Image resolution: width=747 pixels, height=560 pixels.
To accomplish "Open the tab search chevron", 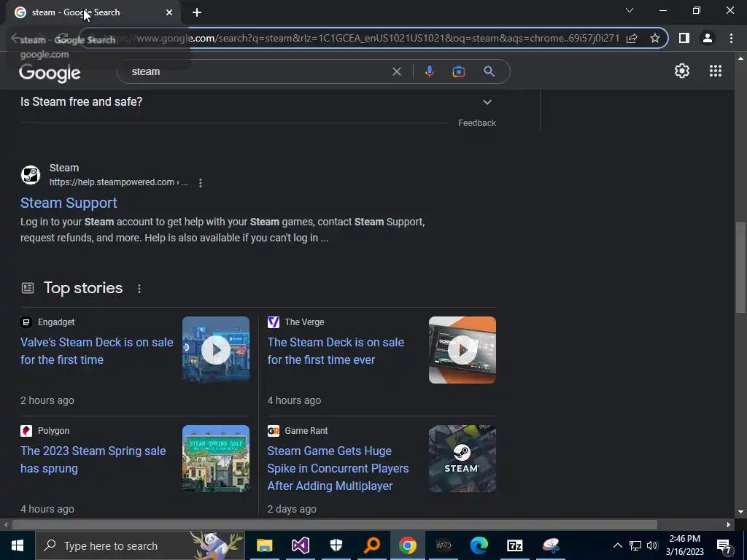I will (630, 10).
